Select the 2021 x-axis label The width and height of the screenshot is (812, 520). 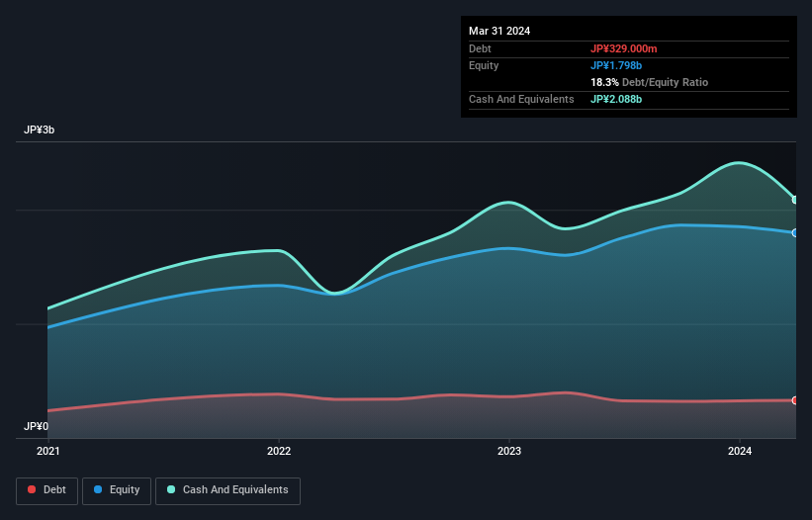point(48,451)
